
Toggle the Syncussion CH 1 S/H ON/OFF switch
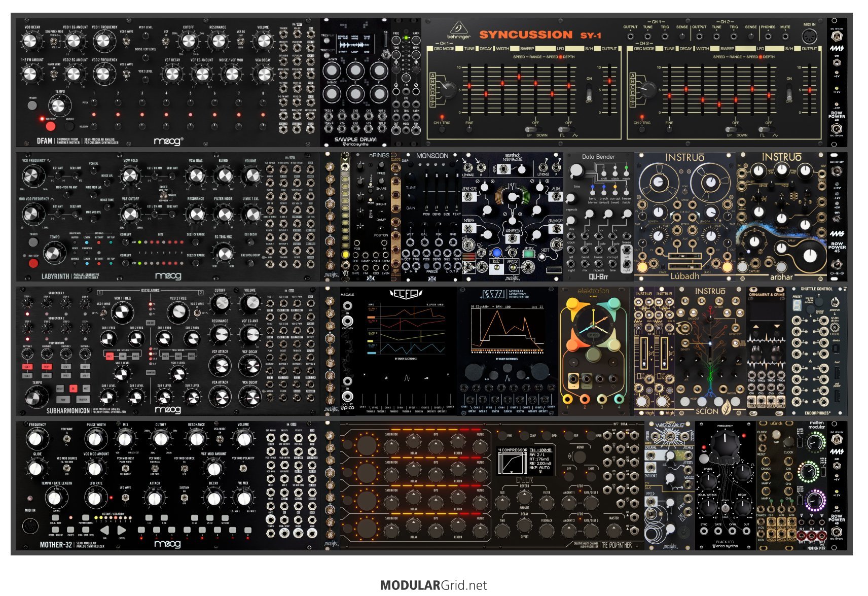click(x=589, y=93)
